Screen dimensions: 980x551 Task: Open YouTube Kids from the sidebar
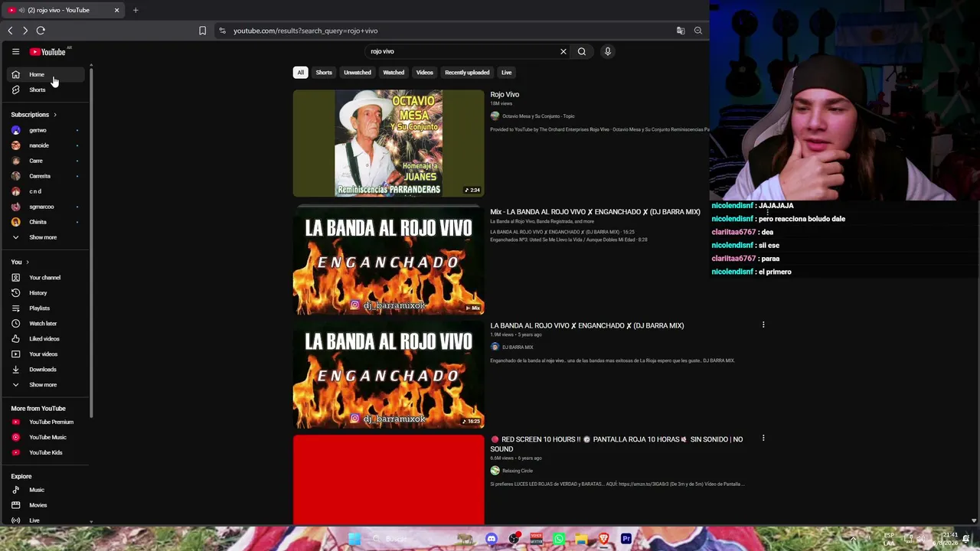click(x=46, y=452)
